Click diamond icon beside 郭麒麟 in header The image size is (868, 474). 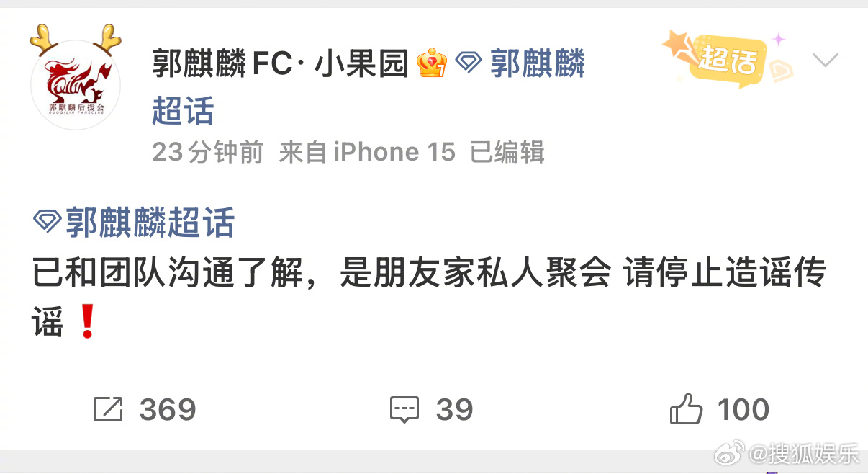469,64
